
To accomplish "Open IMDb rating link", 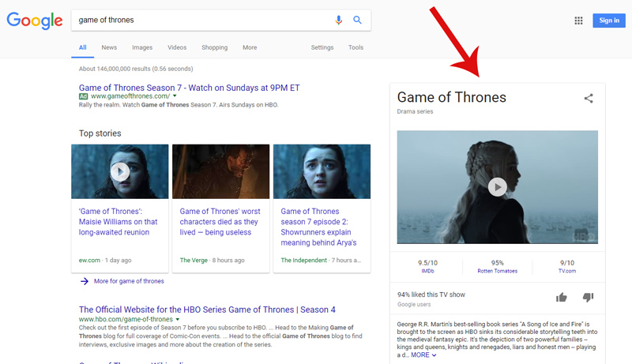I will point(427,271).
